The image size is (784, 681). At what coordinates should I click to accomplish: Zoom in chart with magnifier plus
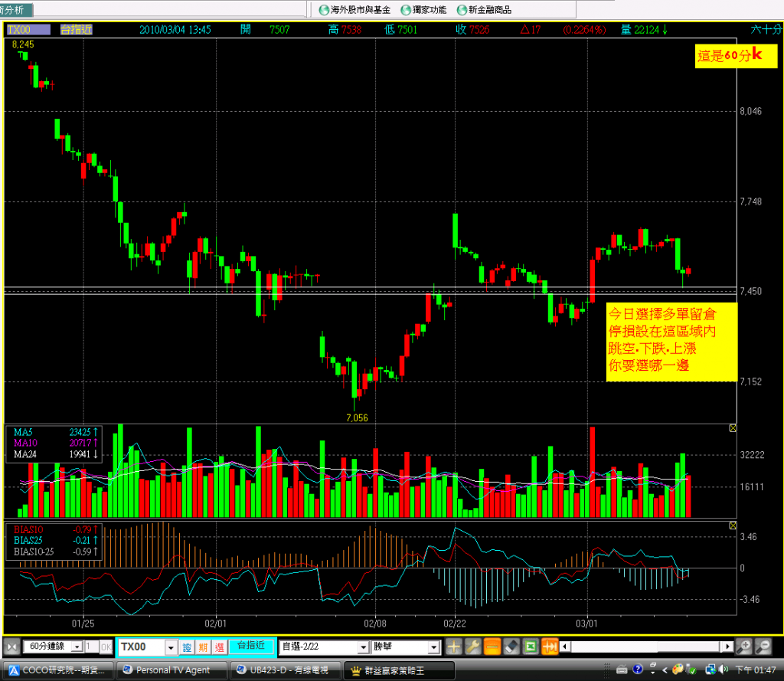click(744, 647)
